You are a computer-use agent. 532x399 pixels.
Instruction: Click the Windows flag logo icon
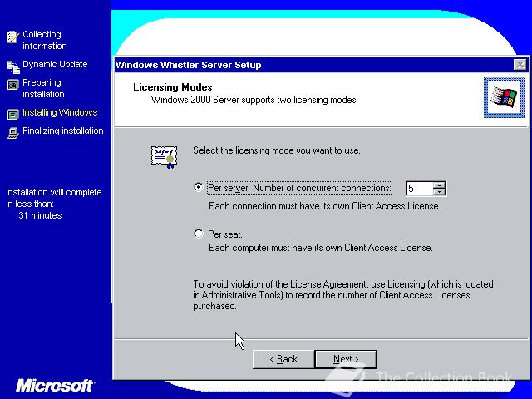click(504, 98)
